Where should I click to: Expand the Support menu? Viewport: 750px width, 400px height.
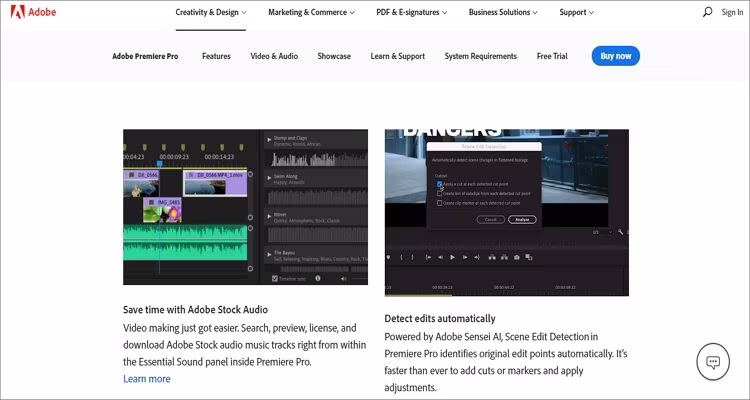(577, 12)
